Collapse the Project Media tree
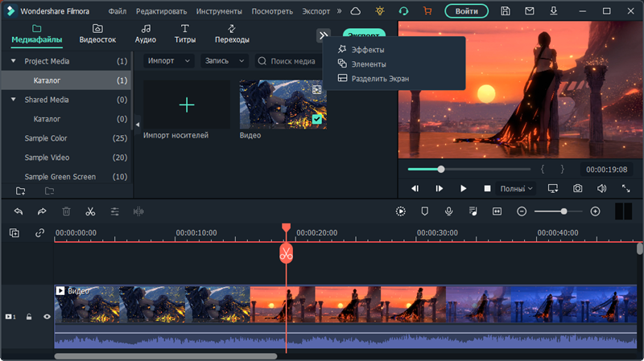The image size is (644, 361). 13,61
